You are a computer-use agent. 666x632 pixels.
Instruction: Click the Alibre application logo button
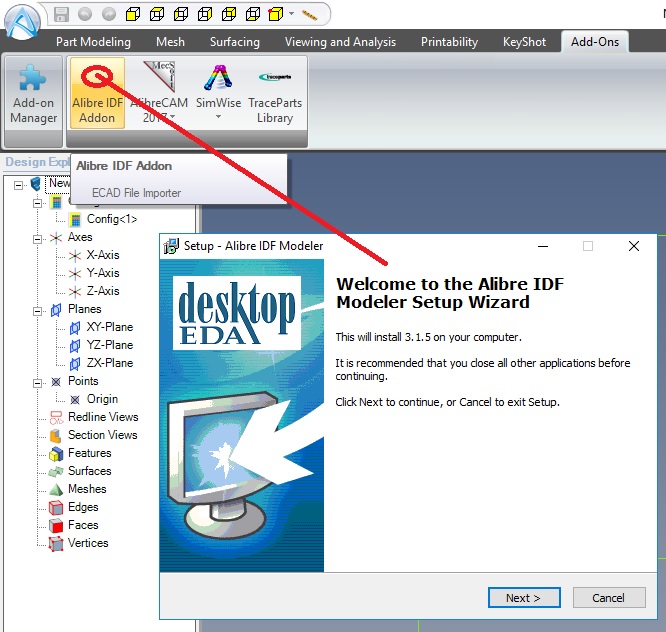click(21, 22)
